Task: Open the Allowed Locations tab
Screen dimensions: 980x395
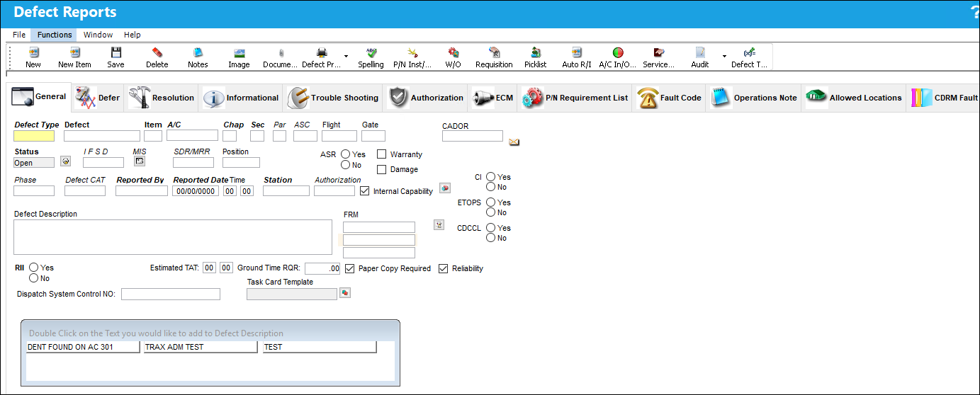Action: (x=855, y=98)
